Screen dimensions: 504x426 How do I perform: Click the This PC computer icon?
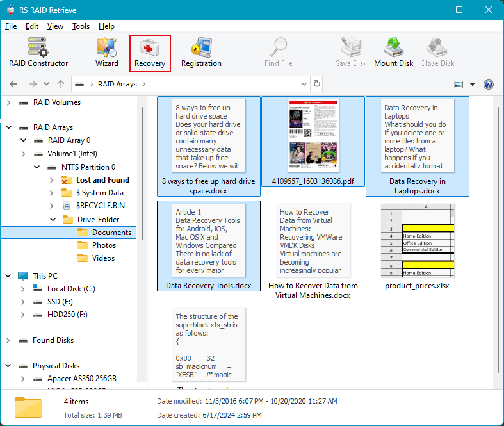[23, 276]
